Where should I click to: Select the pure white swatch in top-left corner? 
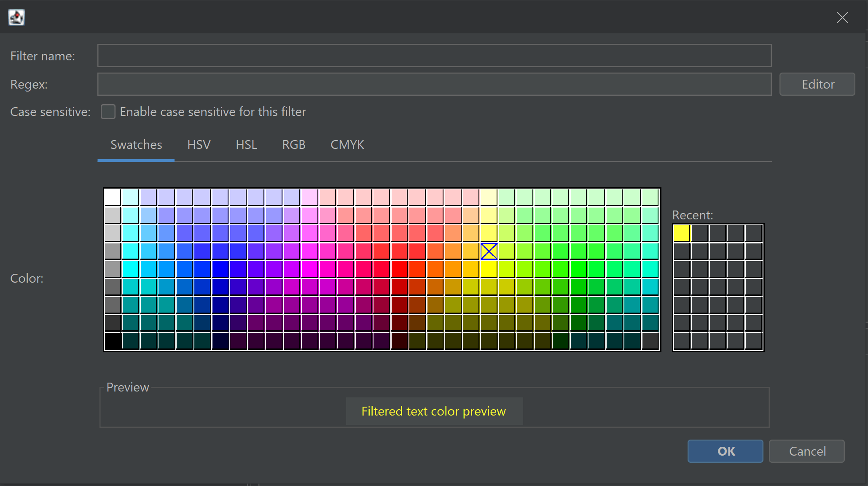click(x=113, y=197)
